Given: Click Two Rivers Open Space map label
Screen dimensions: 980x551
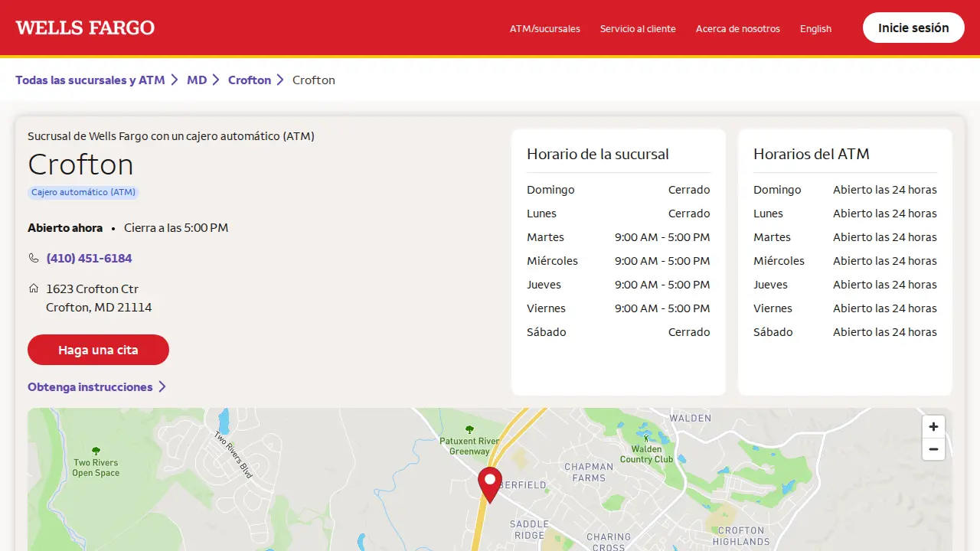Looking at the screenshot, I should [x=96, y=468].
